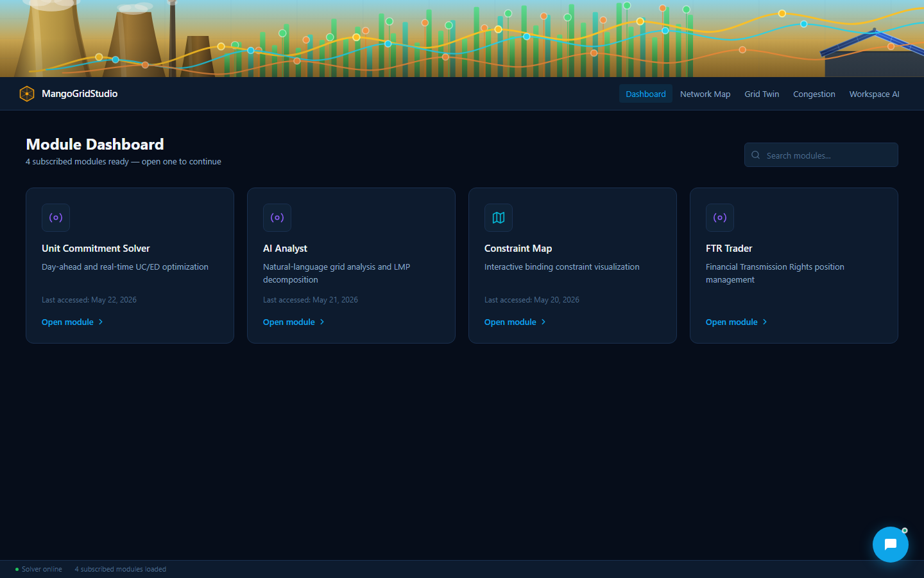This screenshot has width=924, height=578.
Task: Go to the Grid Twin tab
Action: tap(762, 94)
